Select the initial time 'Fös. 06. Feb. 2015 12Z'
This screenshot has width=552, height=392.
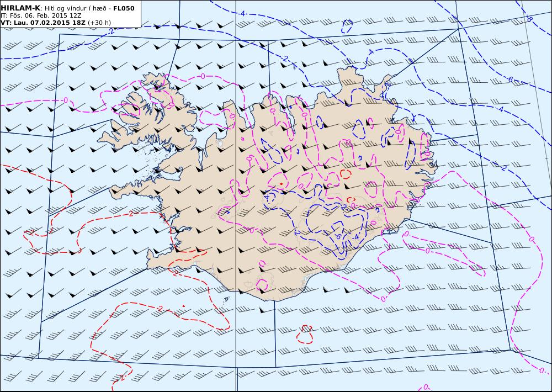[x=46, y=16]
